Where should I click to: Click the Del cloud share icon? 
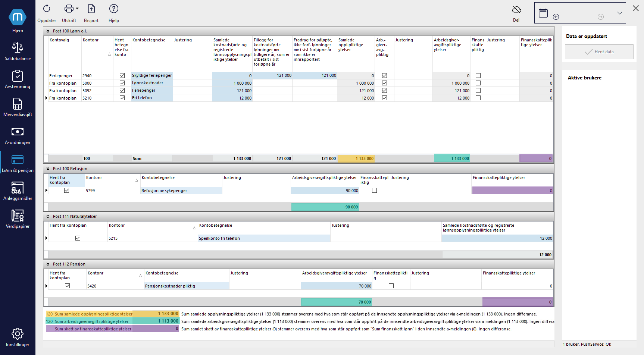516,9
